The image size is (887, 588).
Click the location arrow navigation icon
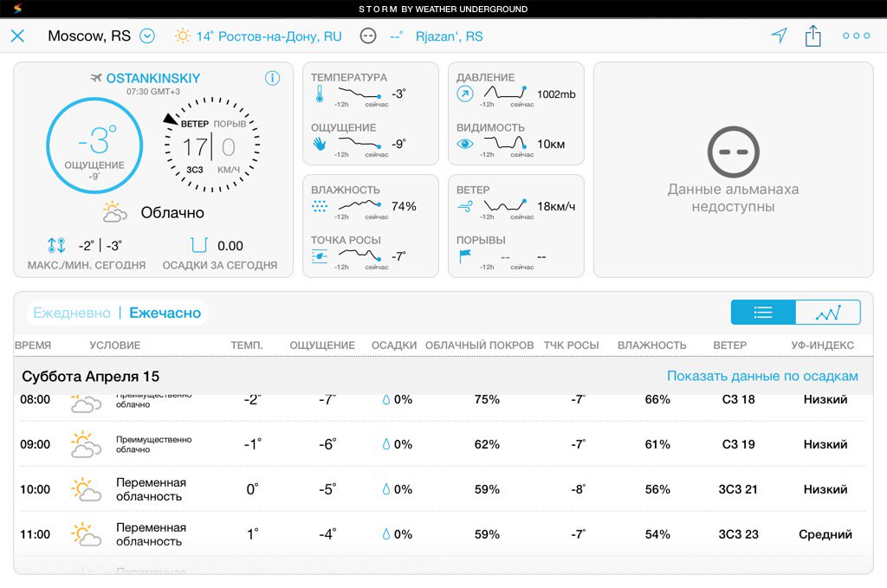coord(779,36)
